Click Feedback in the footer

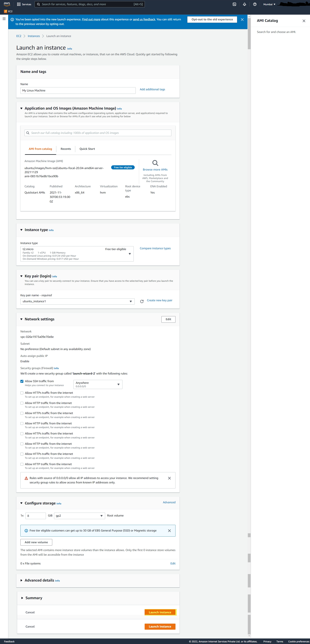pyautogui.click(x=9, y=642)
